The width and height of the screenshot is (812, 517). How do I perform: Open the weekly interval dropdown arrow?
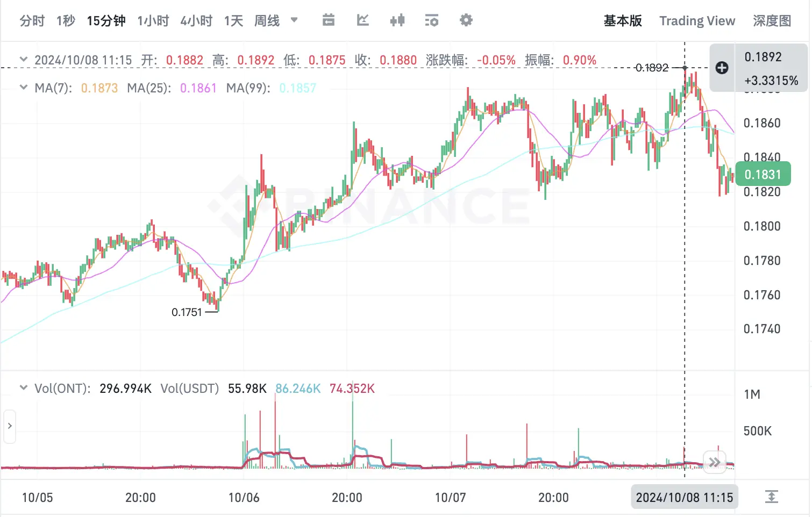[294, 20]
